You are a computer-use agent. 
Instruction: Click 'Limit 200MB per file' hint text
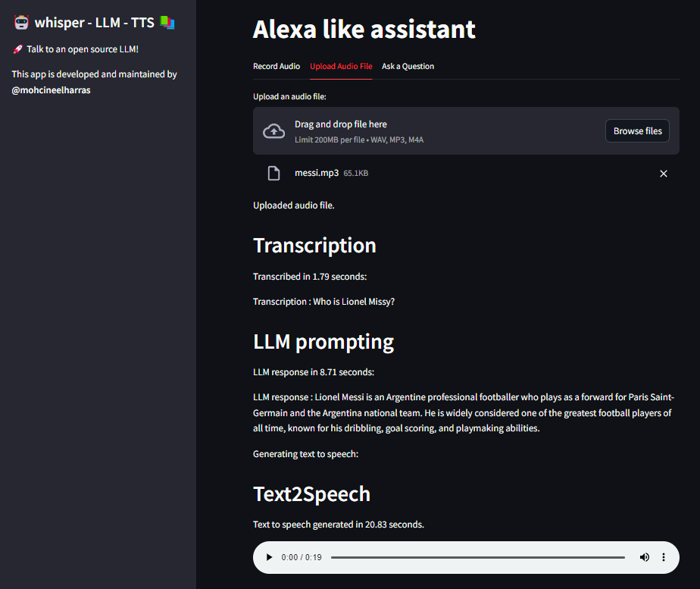point(330,139)
